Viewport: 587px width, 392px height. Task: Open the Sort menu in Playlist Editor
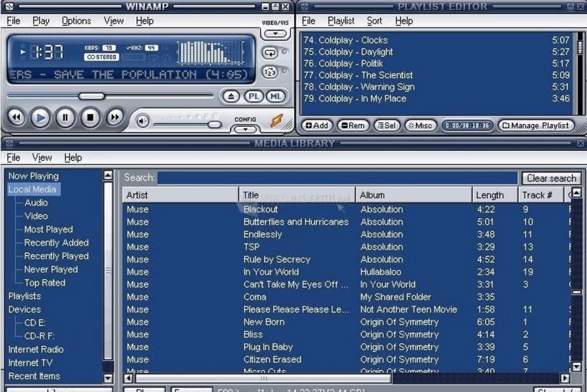(x=375, y=21)
